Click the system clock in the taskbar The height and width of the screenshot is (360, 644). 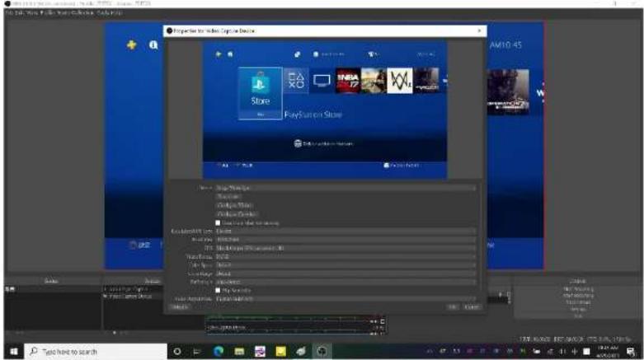[608, 352]
